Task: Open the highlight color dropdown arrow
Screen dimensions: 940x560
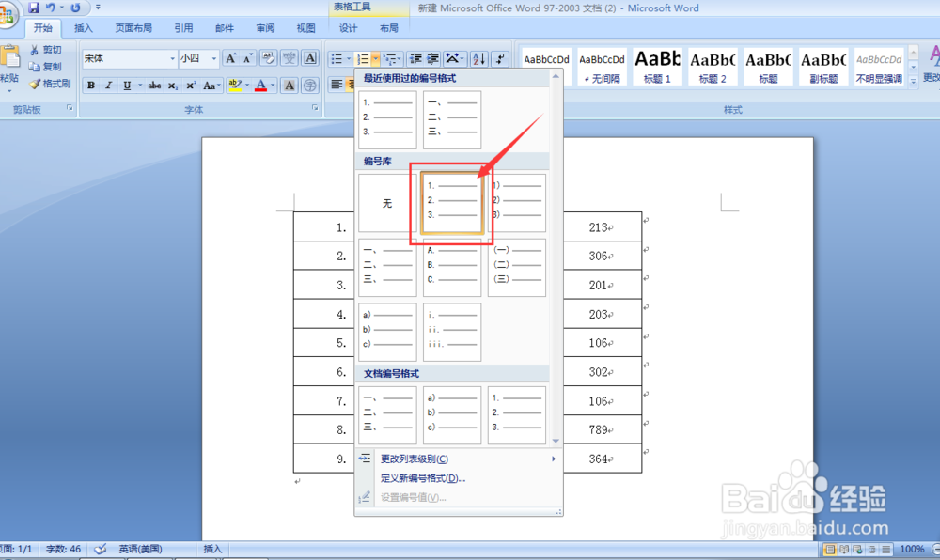Action: (247, 86)
